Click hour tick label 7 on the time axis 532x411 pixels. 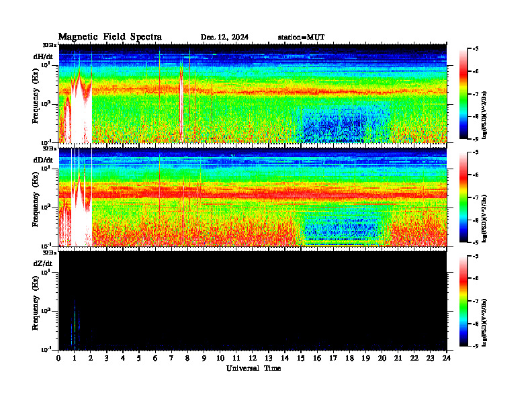pyautogui.click(x=172, y=358)
